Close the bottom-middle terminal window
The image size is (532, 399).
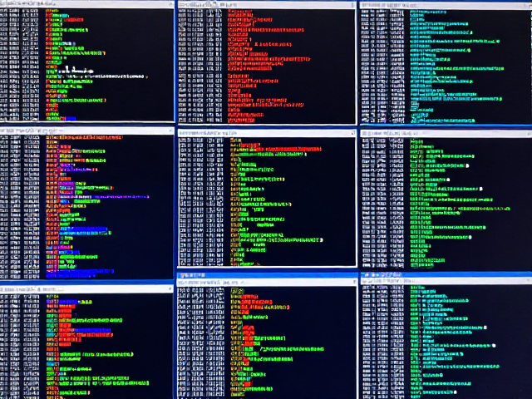(354, 282)
